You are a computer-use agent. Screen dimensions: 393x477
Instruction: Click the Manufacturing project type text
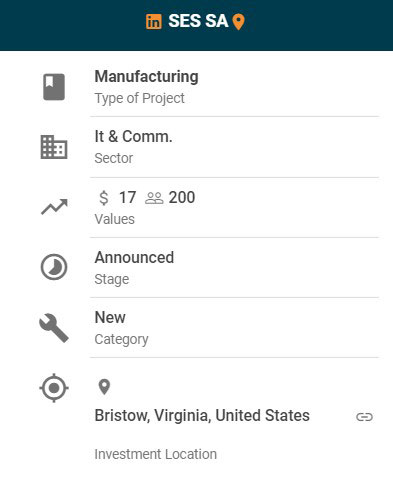146,77
